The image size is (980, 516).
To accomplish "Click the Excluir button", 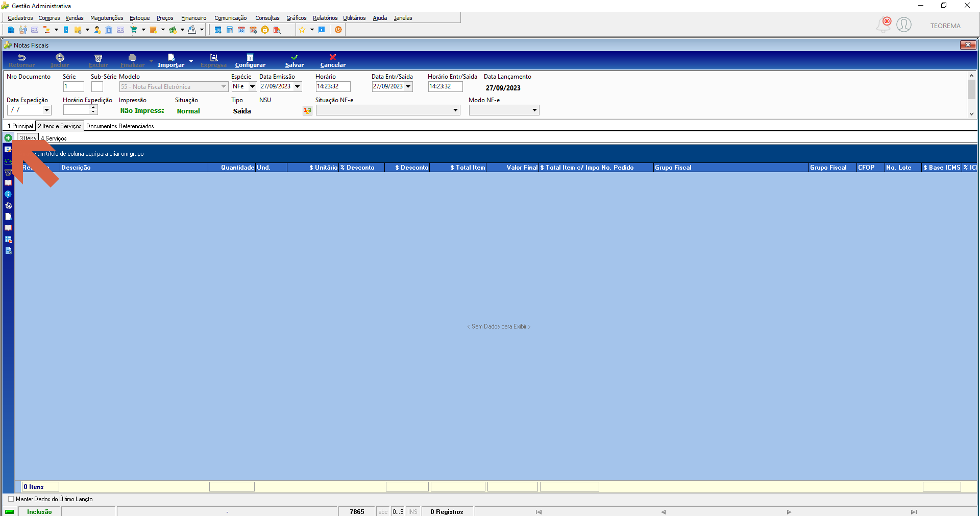I will [x=99, y=61].
